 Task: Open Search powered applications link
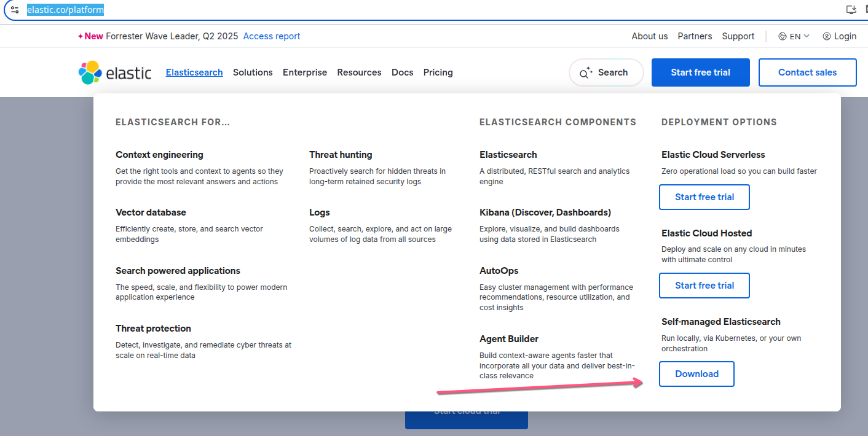[x=178, y=271]
